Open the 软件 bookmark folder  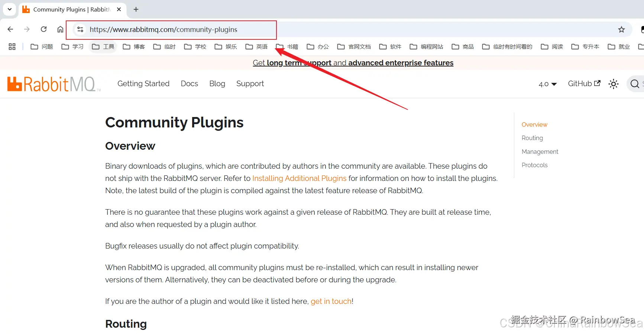pyautogui.click(x=391, y=46)
